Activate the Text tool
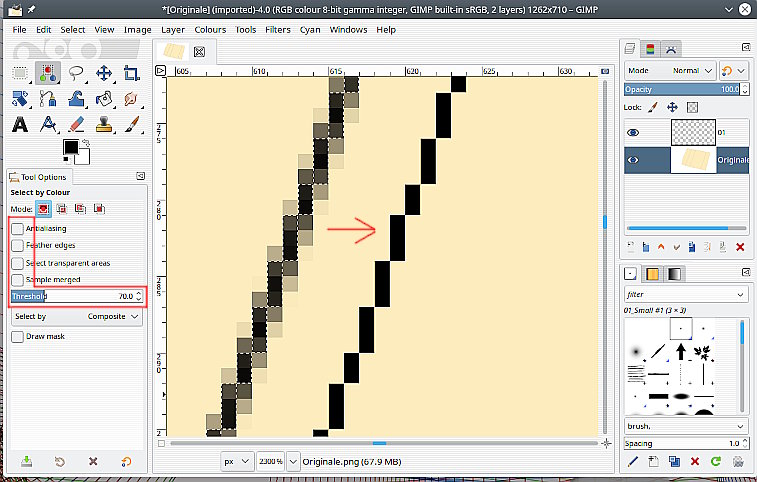This screenshot has width=757, height=482. point(20,125)
